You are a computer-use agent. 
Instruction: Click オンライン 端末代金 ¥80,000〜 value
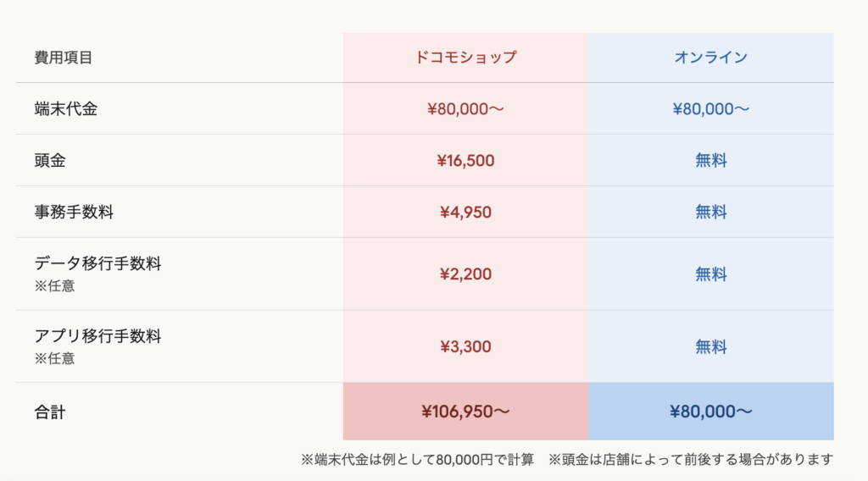tap(710, 108)
